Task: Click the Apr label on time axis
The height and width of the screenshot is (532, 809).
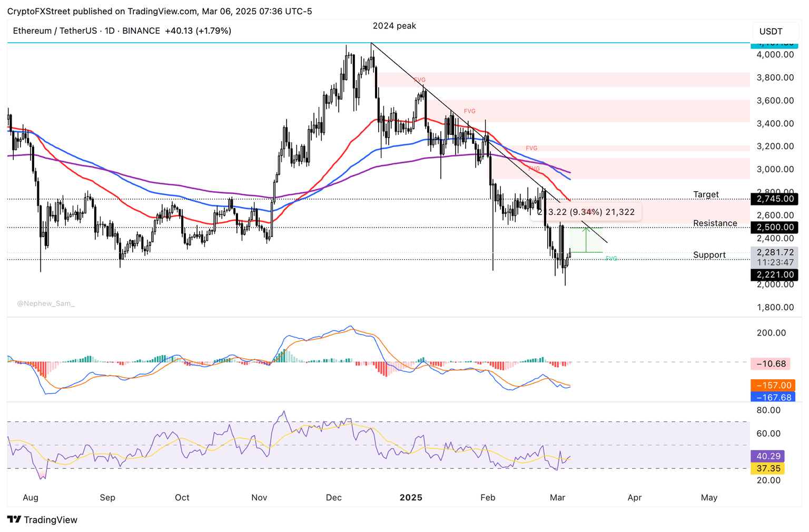Action: (x=635, y=497)
